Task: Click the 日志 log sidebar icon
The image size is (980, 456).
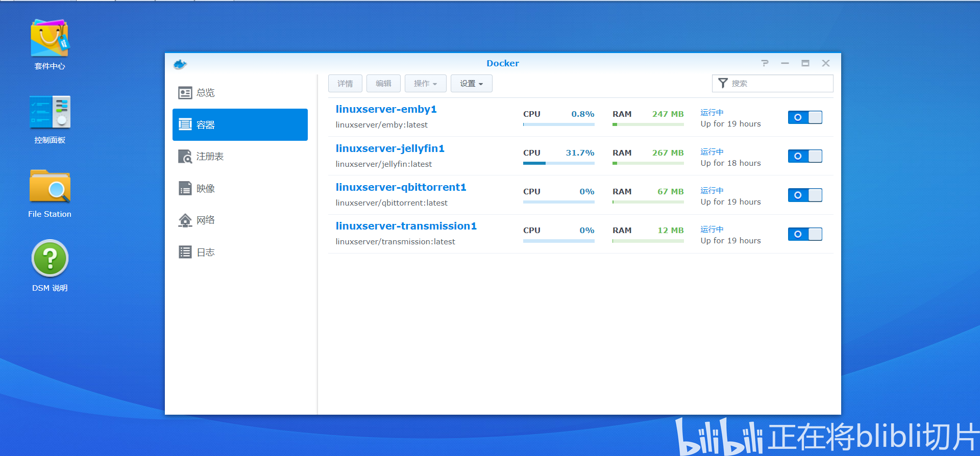Action: pyautogui.click(x=185, y=252)
